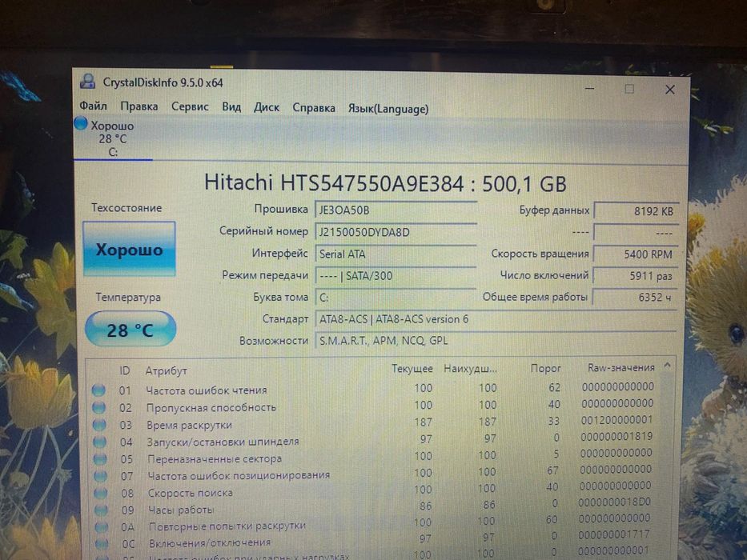The image size is (747, 560).
Task: Click status orb of attribute 0C row
Action: click(102, 543)
